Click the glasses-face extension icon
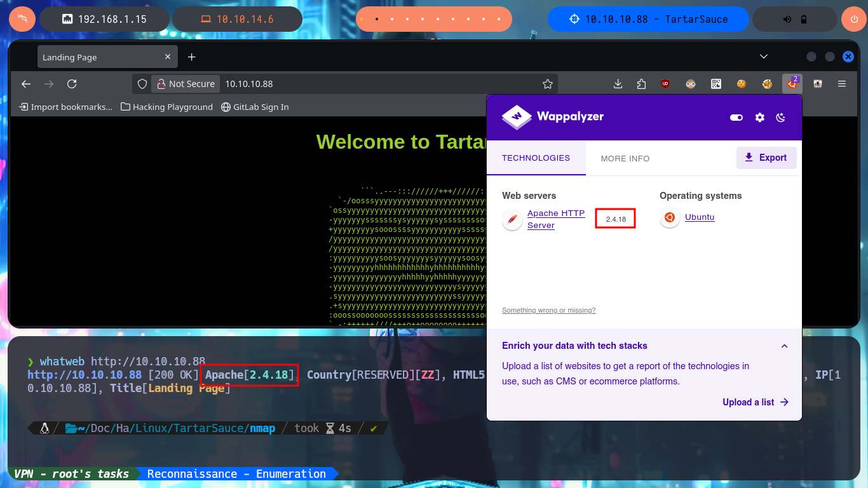The width and height of the screenshot is (868, 488). 691,84
